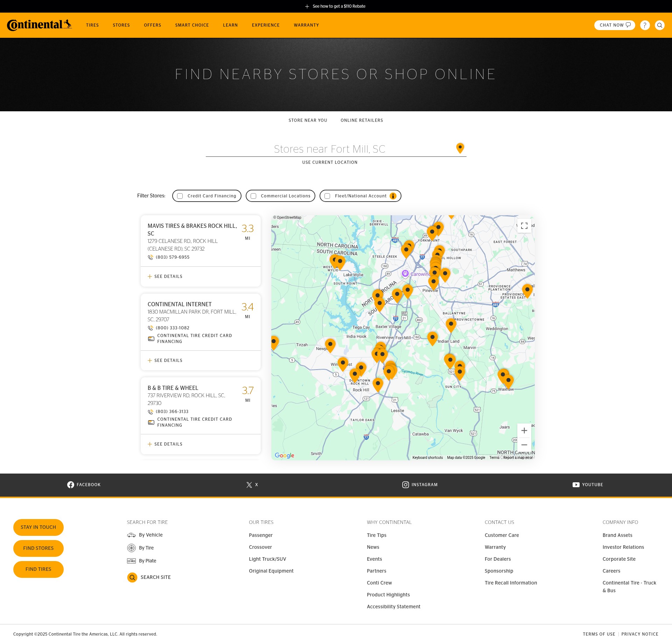The height and width of the screenshot is (644, 672).
Task: Open the Learn menu
Action: (230, 25)
